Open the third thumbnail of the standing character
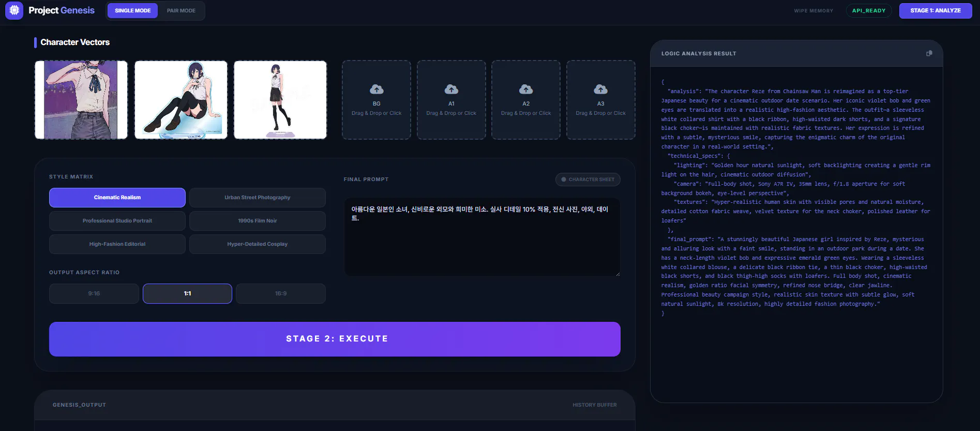The height and width of the screenshot is (431, 980). [280, 100]
